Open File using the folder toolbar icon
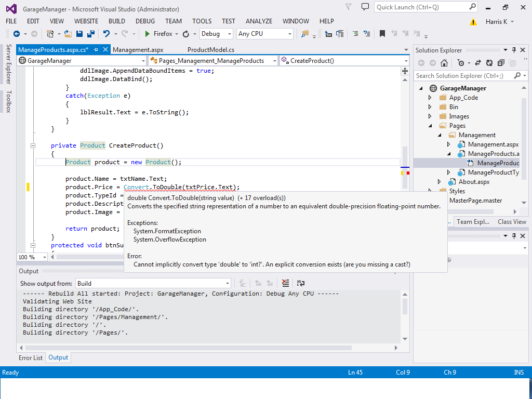This screenshot has height=399, width=532. tap(68, 34)
